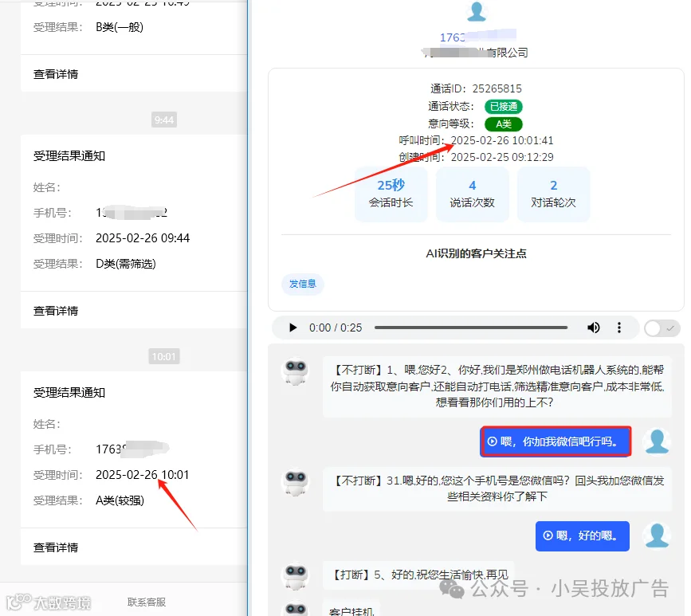This screenshot has height=616, width=691.
Task: Click the 对话轮次 card showing 2
Action: (553, 194)
